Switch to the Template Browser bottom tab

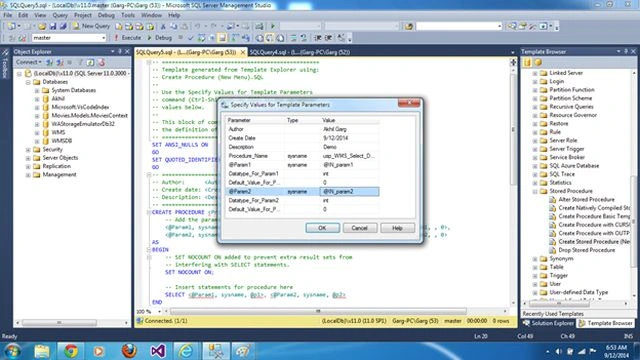click(606, 323)
